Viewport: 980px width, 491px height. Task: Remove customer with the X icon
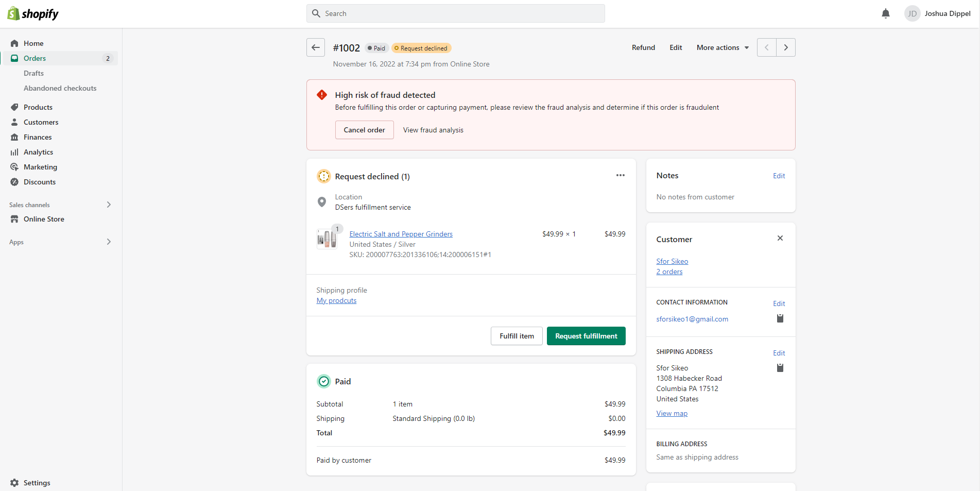780,238
